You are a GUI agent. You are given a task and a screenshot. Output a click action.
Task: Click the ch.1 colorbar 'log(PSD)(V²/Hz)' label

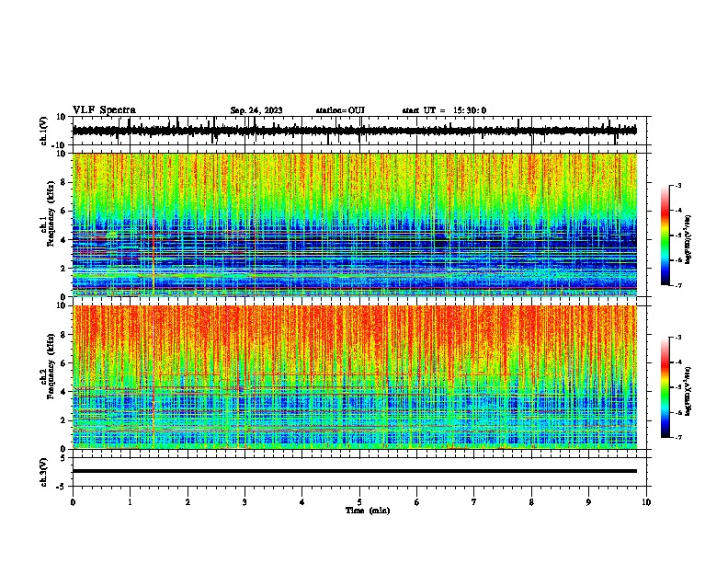pos(688,239)
